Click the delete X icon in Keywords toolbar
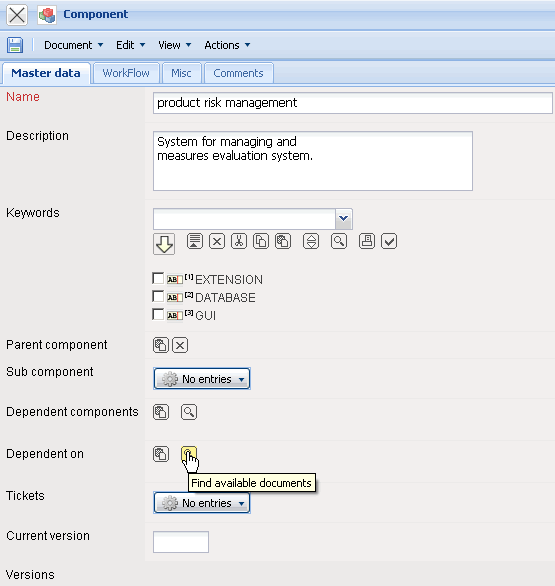This screenshot has height=586, width=555. 217,241
